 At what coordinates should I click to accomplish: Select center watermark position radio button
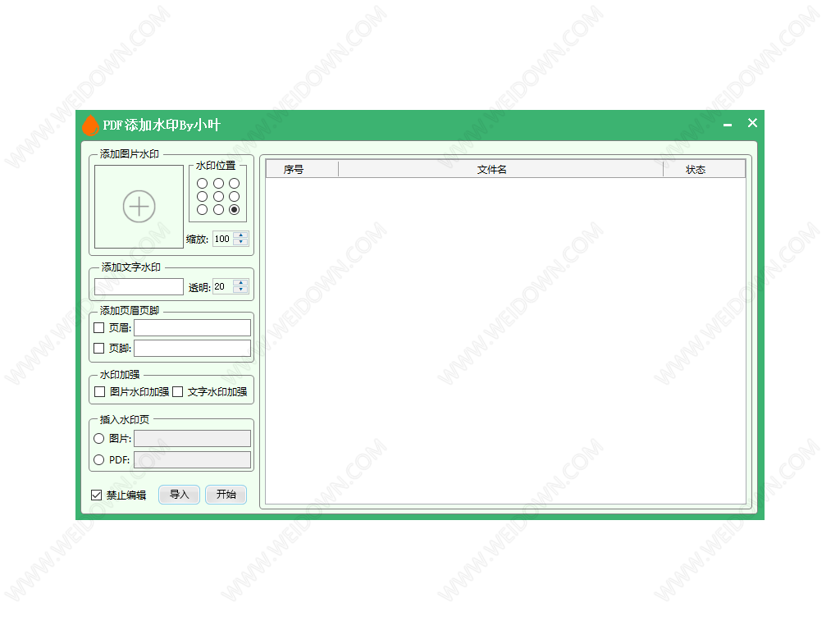[x=218, y=197]
